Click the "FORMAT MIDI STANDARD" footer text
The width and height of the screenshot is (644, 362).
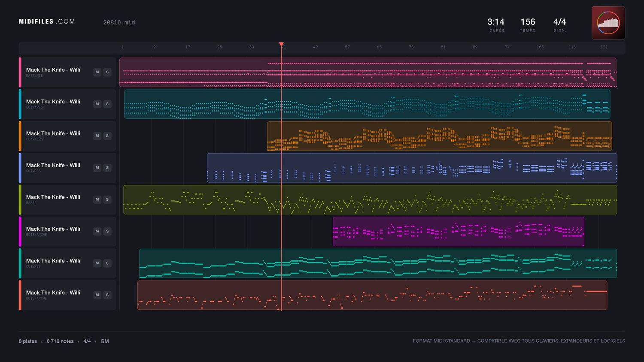click(x=441, y=341)
